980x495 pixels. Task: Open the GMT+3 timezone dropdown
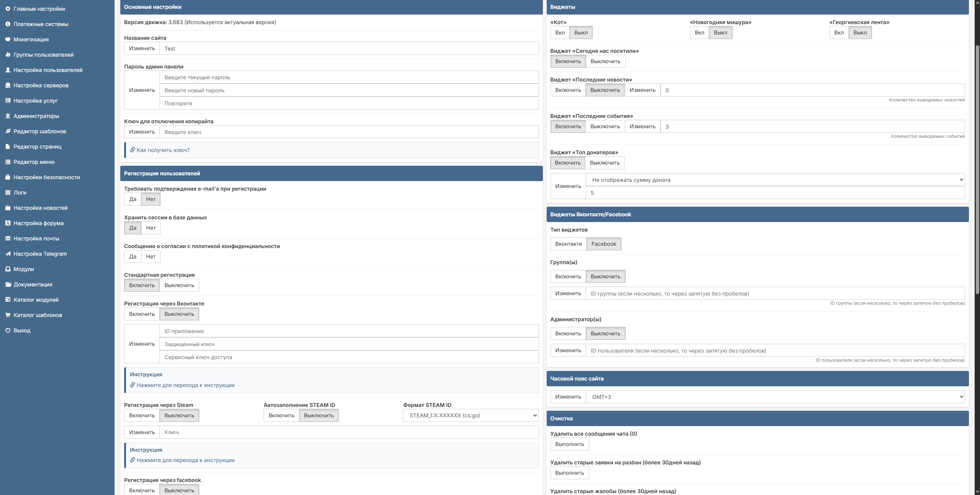pyautogui.click(x=775, y=397)
